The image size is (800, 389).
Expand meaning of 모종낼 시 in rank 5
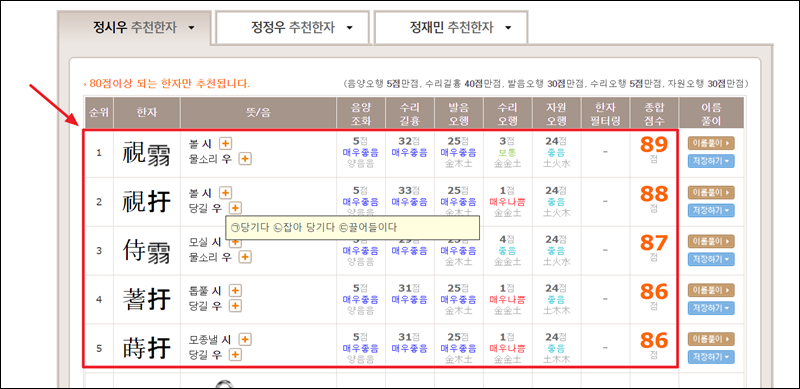pyautogui.click(x=245, y=339)
